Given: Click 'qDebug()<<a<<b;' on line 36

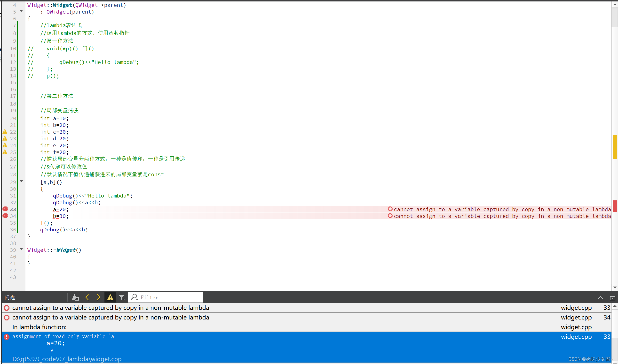Looking at the screenshot, I should [64, 230].
